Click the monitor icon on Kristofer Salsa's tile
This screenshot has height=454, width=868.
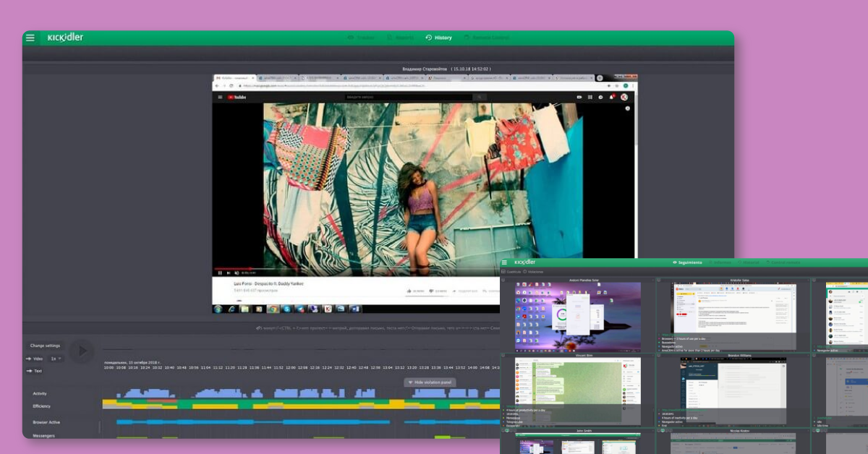658,280
